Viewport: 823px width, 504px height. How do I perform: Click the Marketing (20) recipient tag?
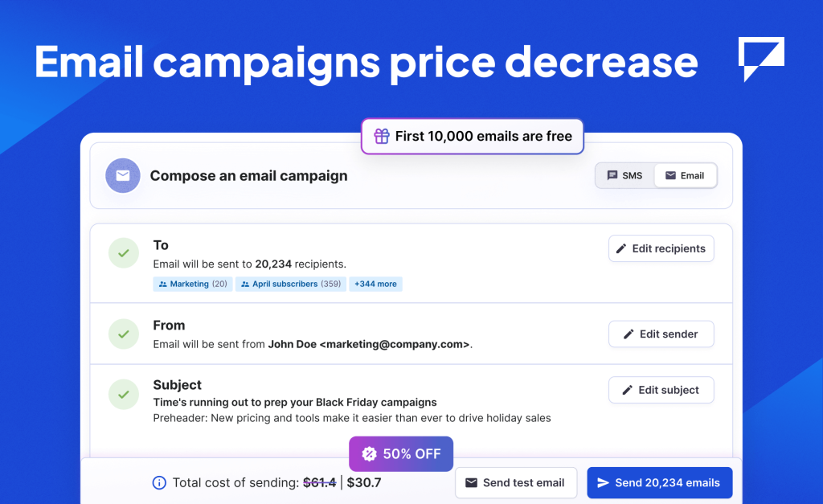[x=193, y=284]
